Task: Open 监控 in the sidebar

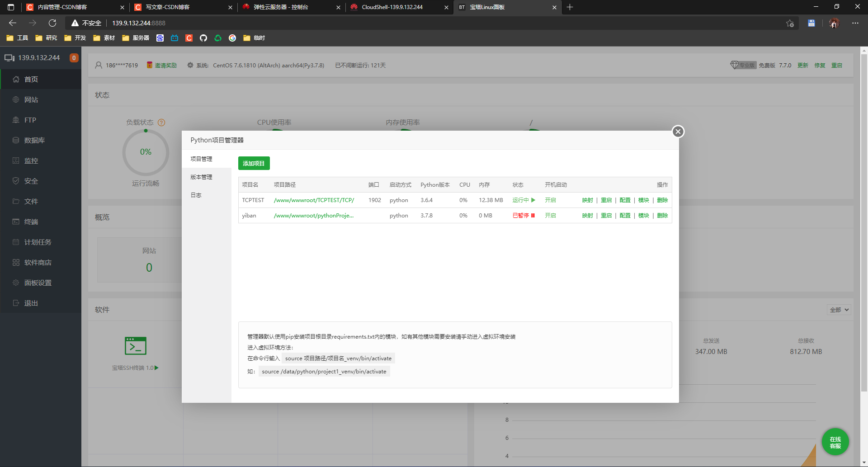Action: pos(41,160)
